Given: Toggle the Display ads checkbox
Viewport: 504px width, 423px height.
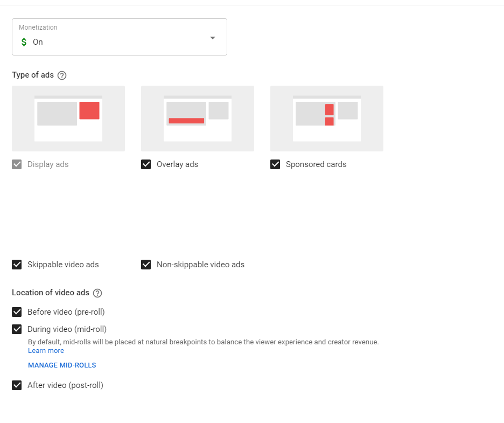Looking at the screenshot, I should [x=17, y=164].
